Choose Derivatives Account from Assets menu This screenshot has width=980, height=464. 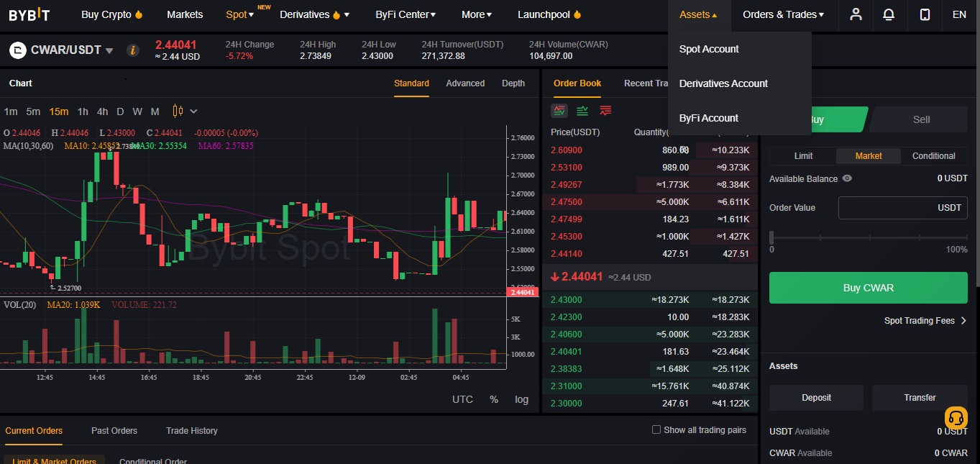[x=723, y=83]
